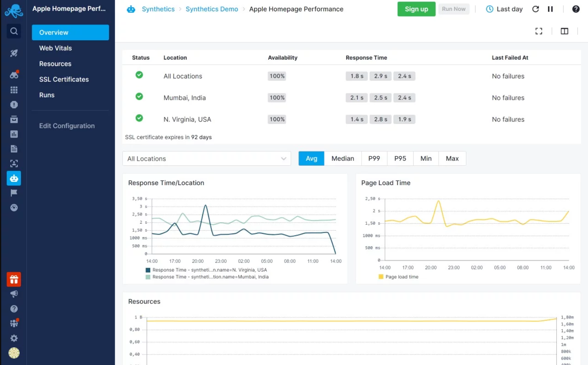Viewport: 588px width, 365px height.
Task: Click the Availability column header
Action: coord(283,58)
